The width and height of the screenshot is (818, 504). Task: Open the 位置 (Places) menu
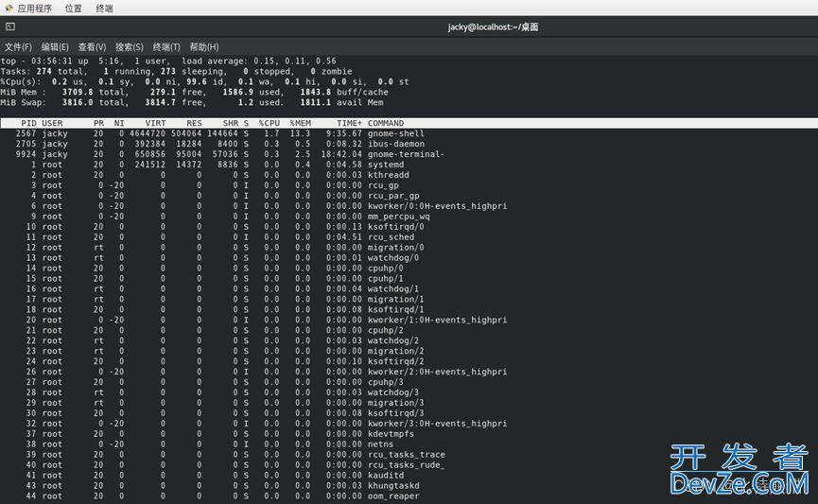[73, 9]
